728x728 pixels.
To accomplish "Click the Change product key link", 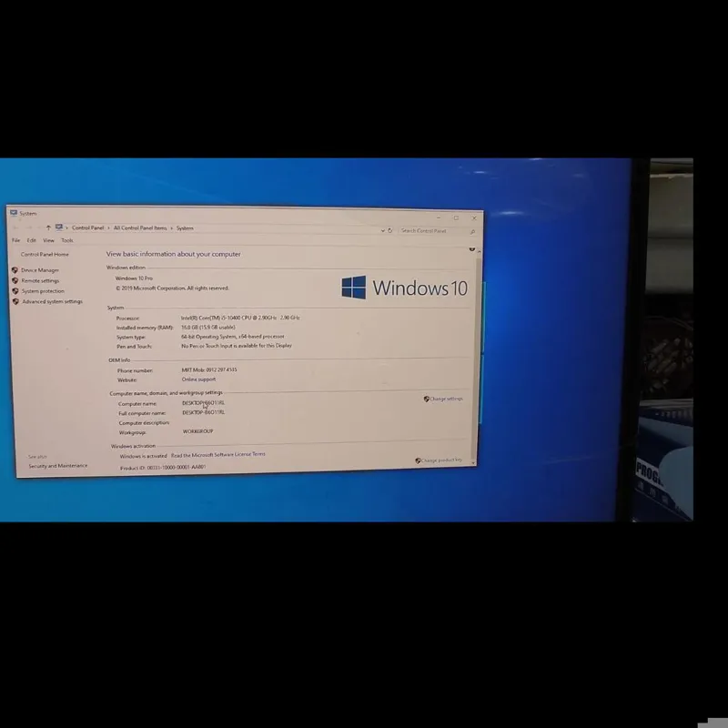I will (x=441, y=460).
